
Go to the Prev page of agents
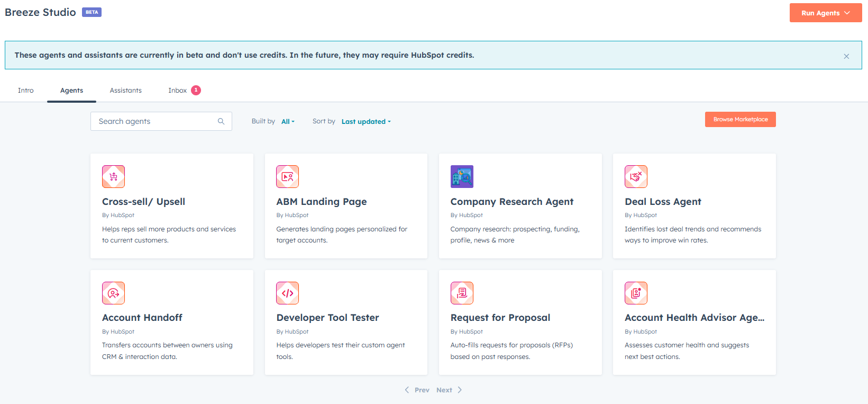(417, 390)
